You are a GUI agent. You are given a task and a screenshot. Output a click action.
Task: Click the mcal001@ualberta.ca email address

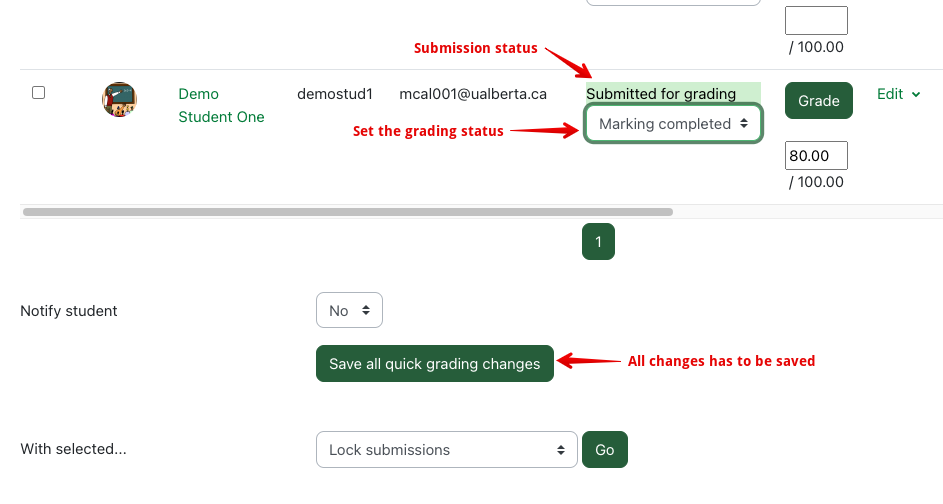(472, 94)
